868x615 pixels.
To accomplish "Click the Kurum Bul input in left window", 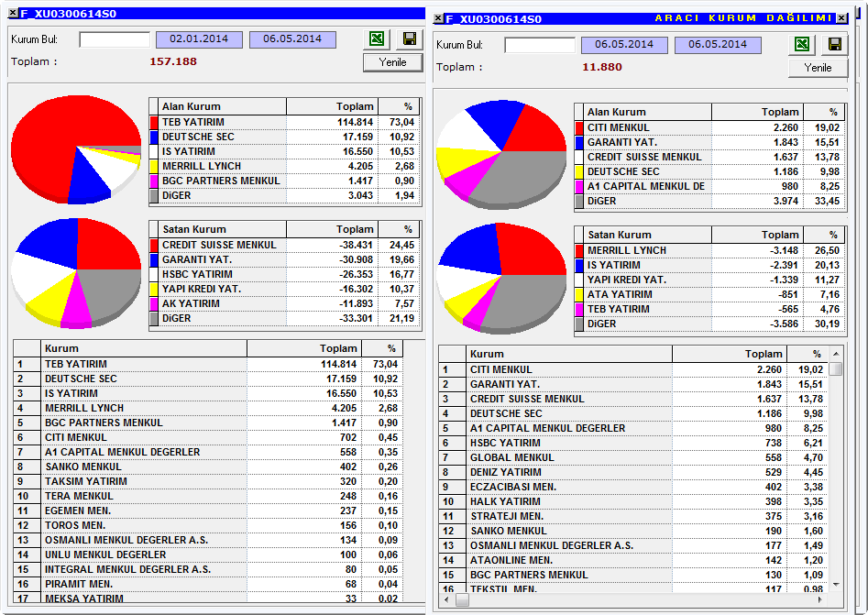I will coord(115,39).
